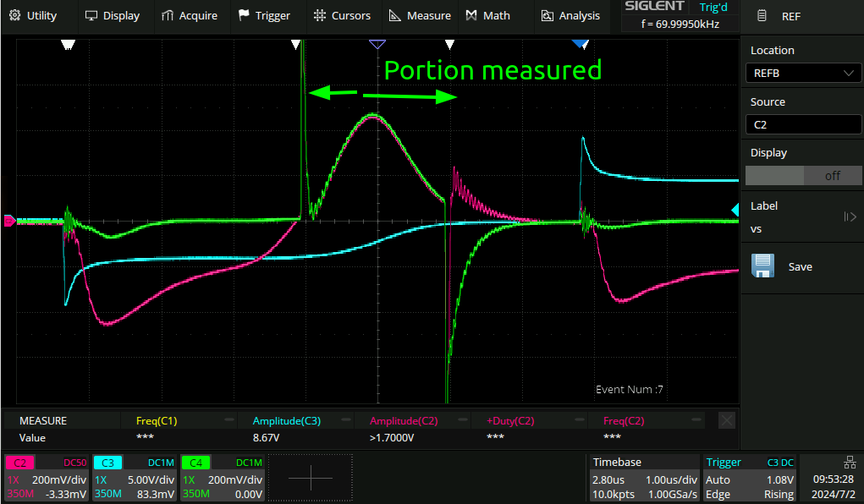This screenshot has height=504, width=864.
Task: Click the Trigger flag icon
Action: pyautogui.click(x=245, y=15)
